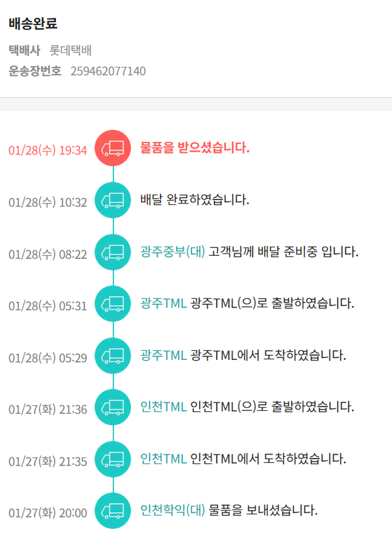The height and width of the screenshot is (543, 392).
Task: Click truck icon for 배달 준비중 step
Action: click(113, 252)
